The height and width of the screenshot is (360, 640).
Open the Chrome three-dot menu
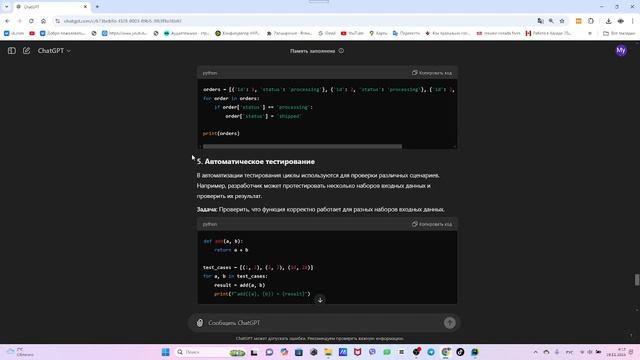point(632,21)
